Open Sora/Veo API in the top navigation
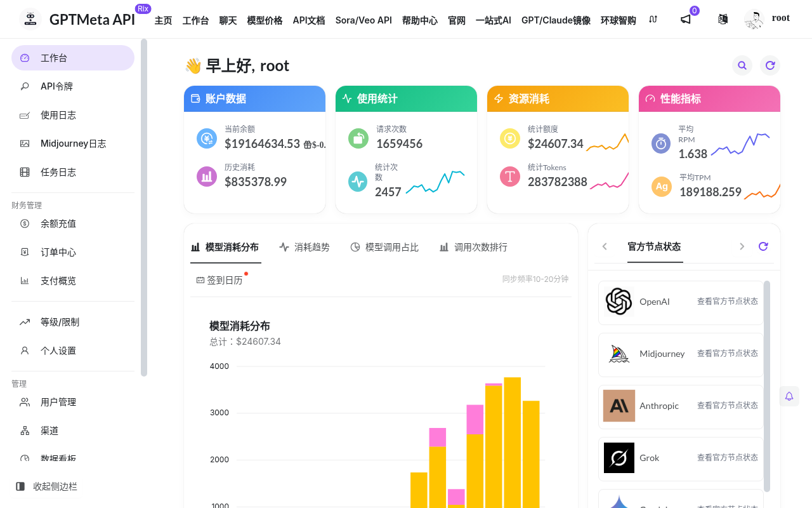 click(363, 20)
